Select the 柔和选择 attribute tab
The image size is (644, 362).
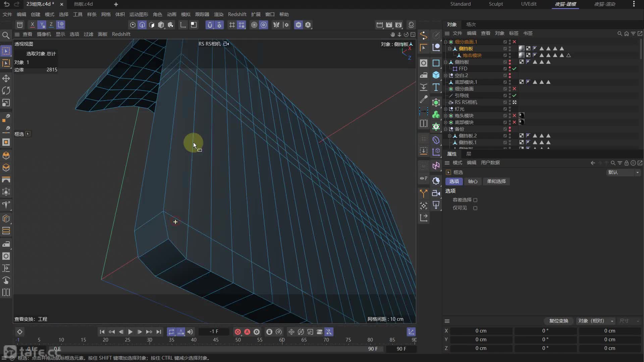(496, 181)
